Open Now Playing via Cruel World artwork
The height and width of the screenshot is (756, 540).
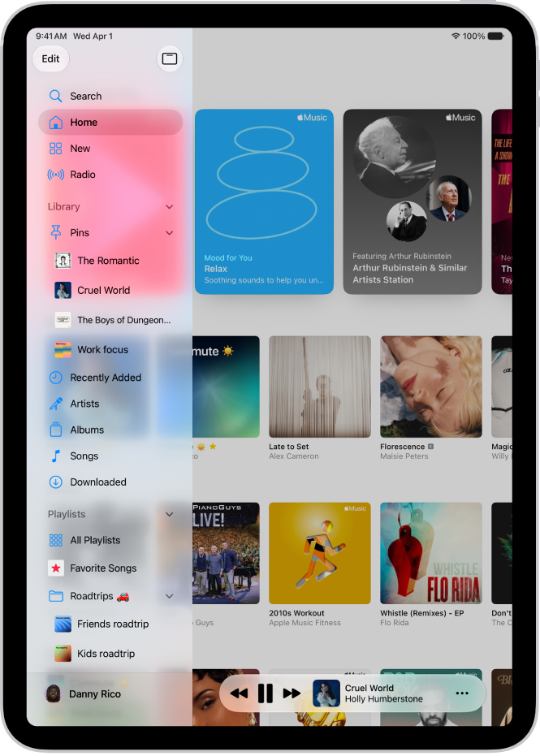click(x=326, y=693)
